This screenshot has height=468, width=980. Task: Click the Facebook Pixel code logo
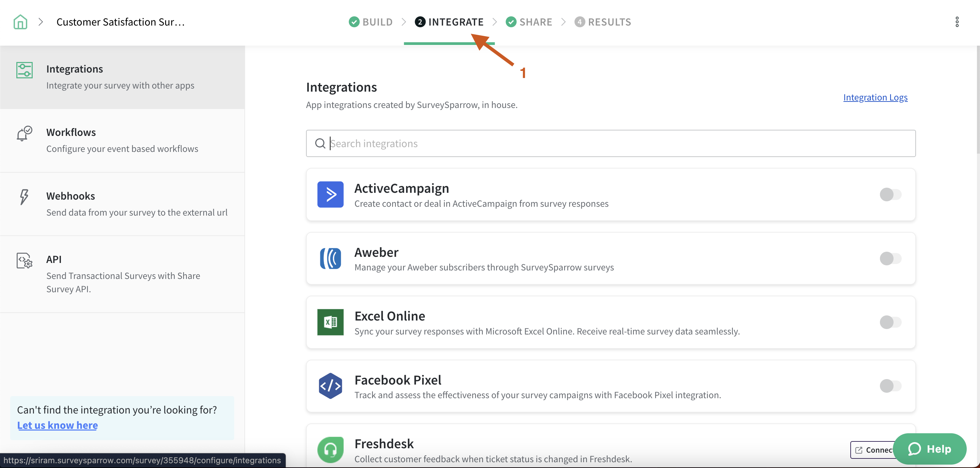coord(330,386)
